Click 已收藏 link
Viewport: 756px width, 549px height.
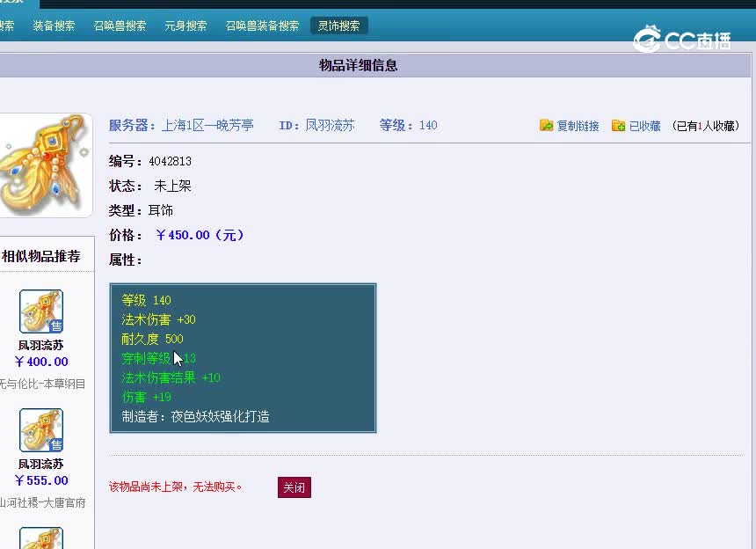coord(644,126)
